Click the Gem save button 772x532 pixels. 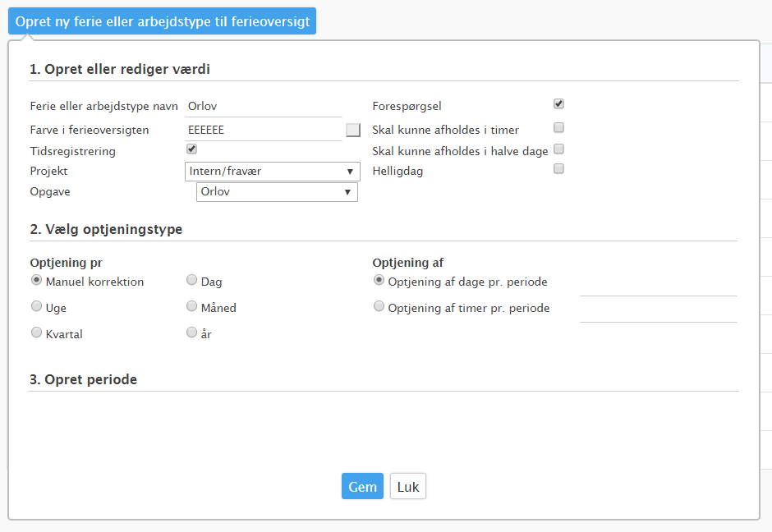pos(362,486)
